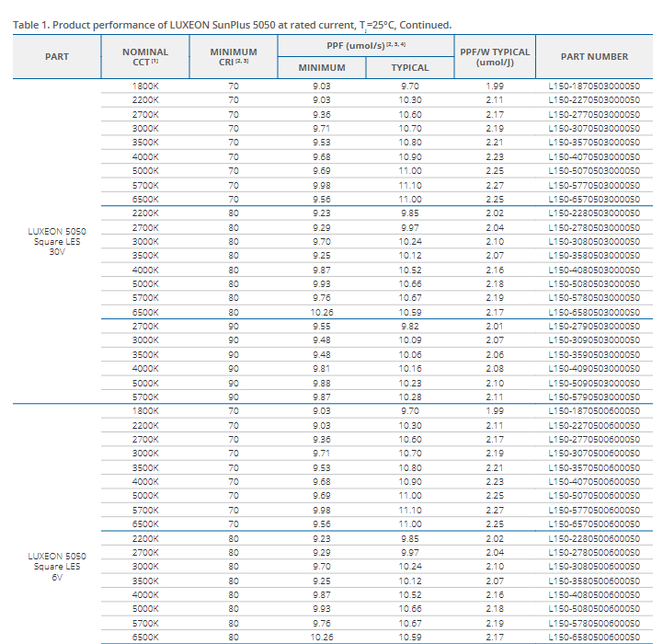Select part number L150-30705006000S0
This screenshot has height=644, width=663.
pyautogui.click(x=594, y=454)
